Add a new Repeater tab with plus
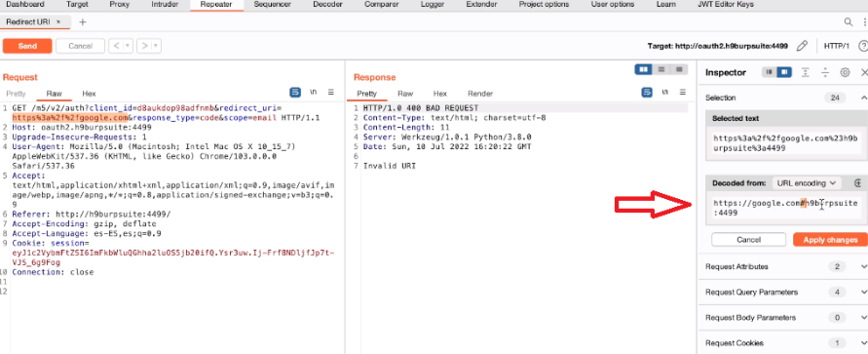This screenshot has height=354, width=868. pos(83,22)
